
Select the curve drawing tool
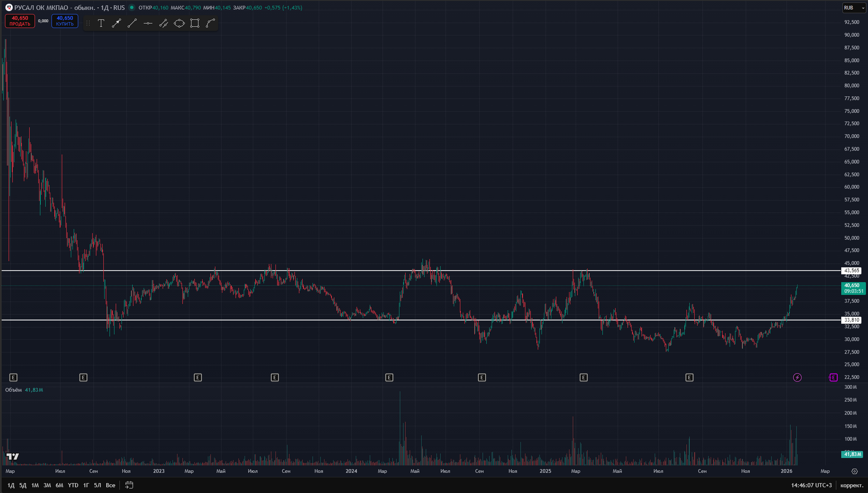[211, 23]
